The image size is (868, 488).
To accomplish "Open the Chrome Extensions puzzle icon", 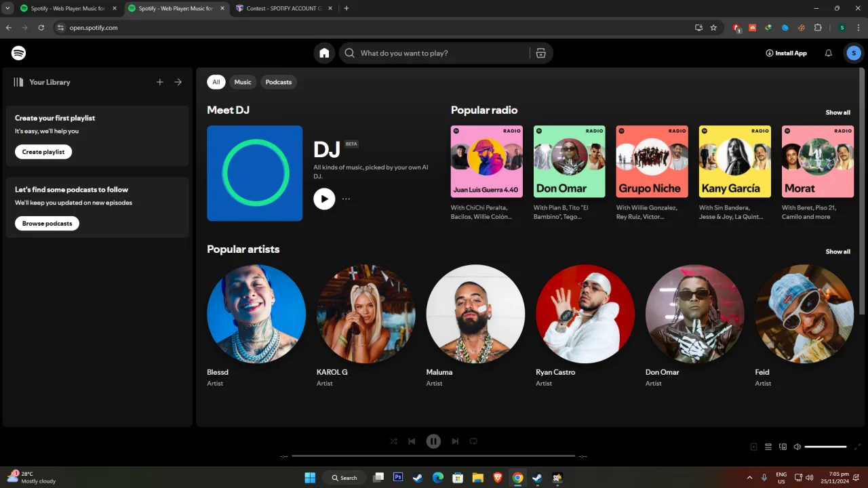I will (x=818, y=28).
